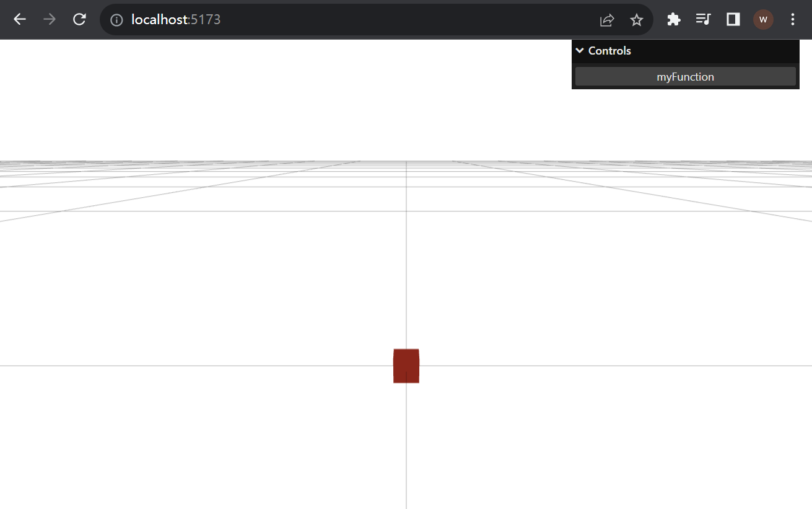This screenshot has width=812, height=509.
Task: Collapse the Controls panel chevron
Action: tap(580, 51)
